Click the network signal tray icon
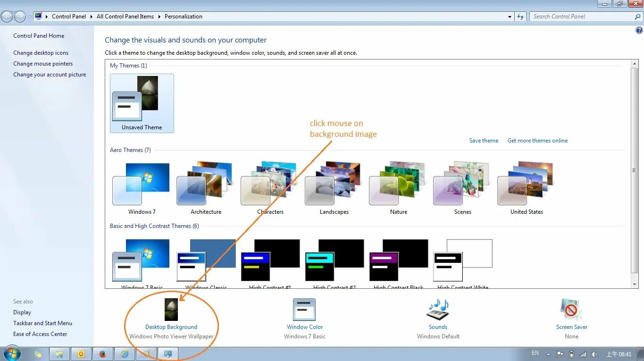The image size is (644, 361). coord(583,354)
